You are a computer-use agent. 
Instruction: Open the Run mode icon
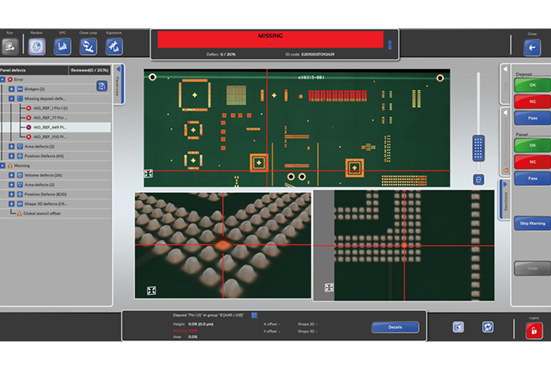click(10, 46)
